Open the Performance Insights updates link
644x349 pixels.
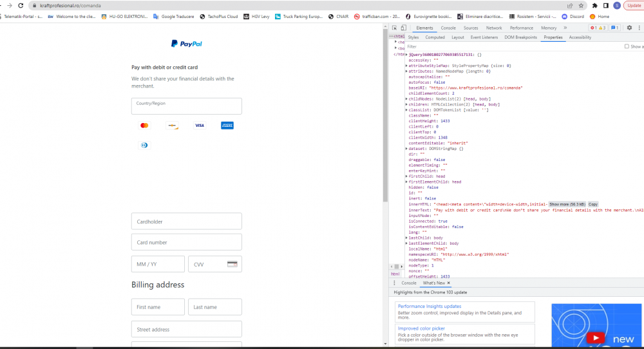429,307
